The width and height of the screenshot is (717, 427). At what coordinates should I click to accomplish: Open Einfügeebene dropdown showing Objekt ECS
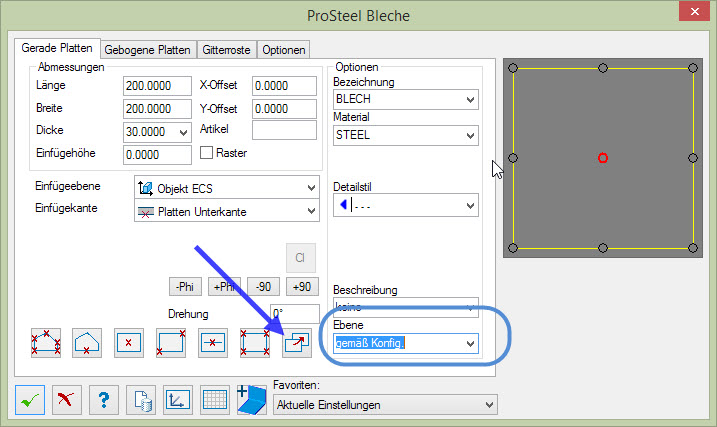227,188
